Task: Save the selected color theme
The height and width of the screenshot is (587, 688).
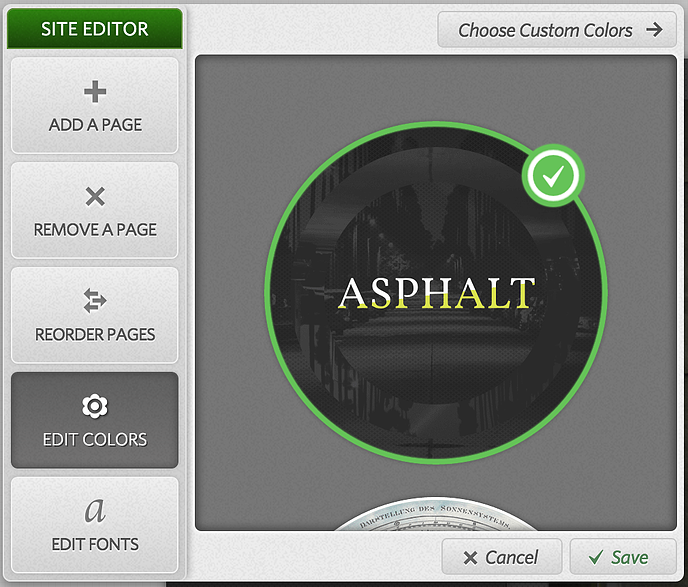Action: coord(623,557)
